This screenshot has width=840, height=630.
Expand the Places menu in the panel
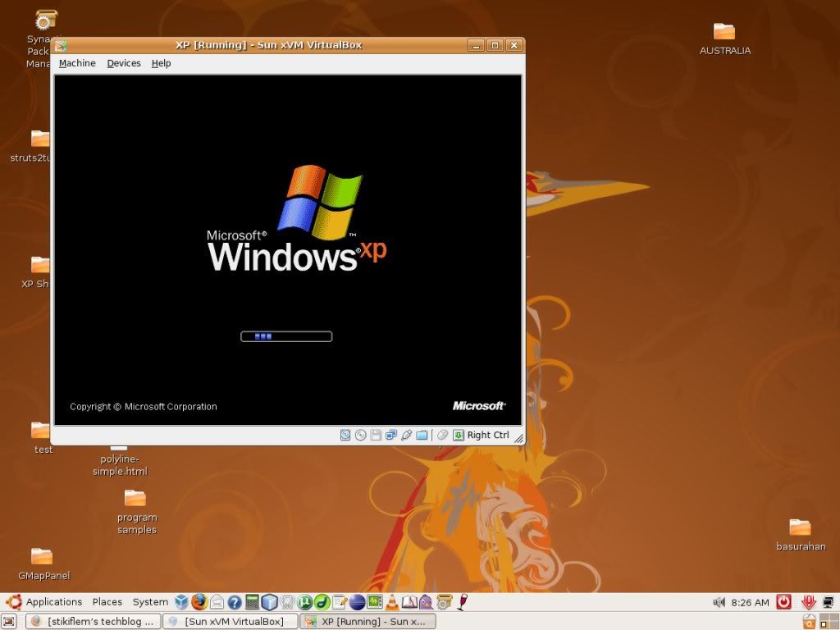click(x=107, y=602)
